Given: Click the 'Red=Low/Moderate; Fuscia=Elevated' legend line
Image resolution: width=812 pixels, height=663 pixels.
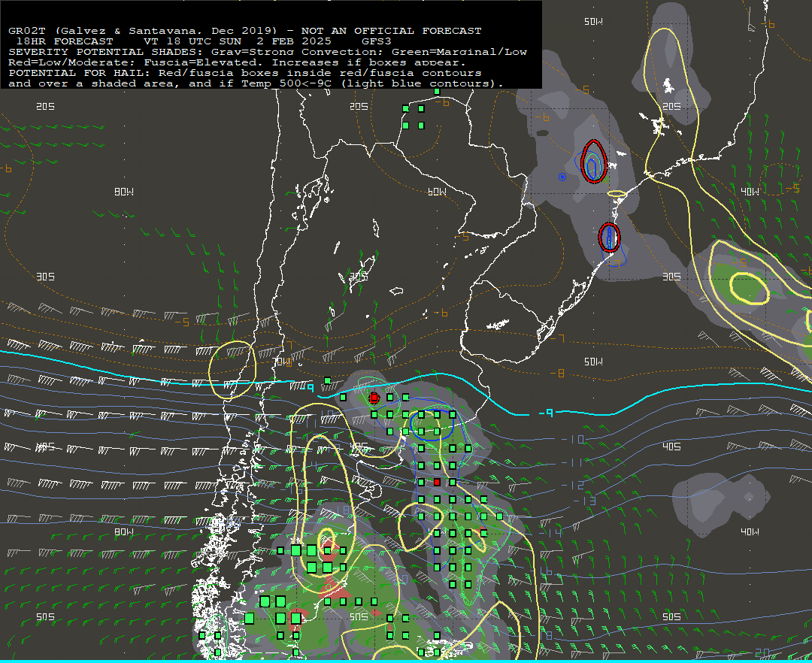Looking at the screenshot, I should coord(237,62).
